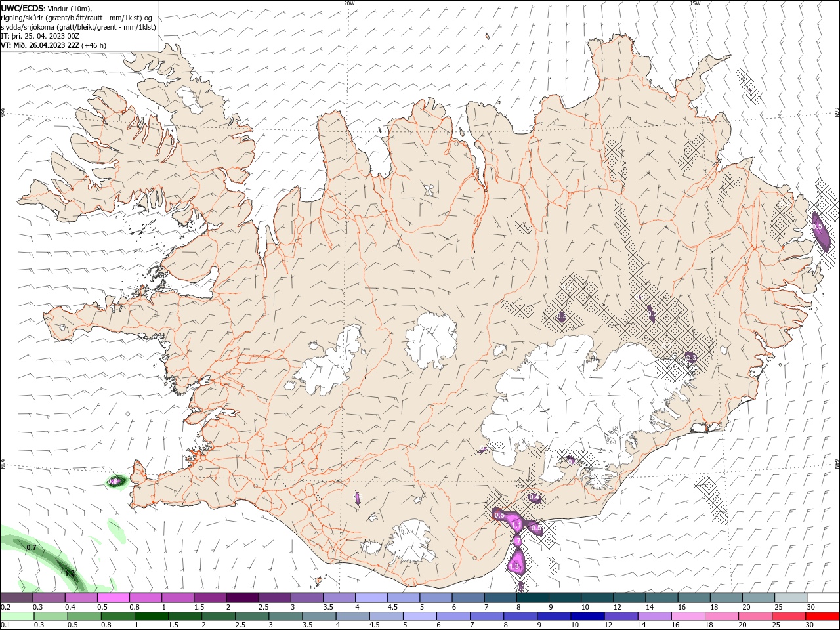Screen dimensions: 840x630
Task: Click the purple 0.5 snow blob on the east coast
Action: (820, 231)
